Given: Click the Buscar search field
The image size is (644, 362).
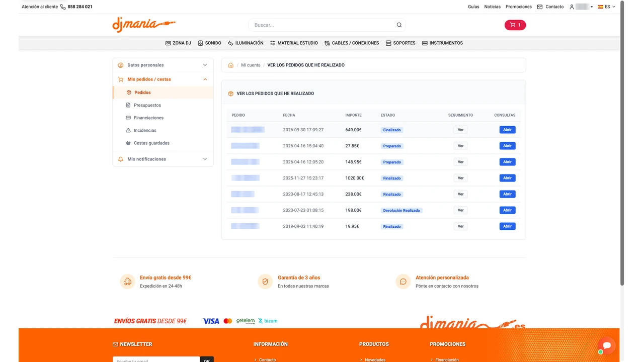Looking at the screenshot, I should click(327, 25).
